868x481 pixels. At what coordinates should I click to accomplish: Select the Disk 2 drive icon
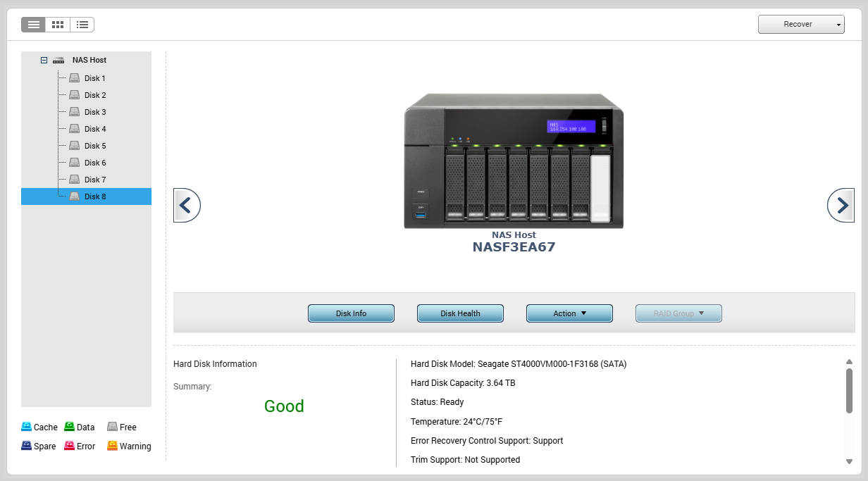74,95
